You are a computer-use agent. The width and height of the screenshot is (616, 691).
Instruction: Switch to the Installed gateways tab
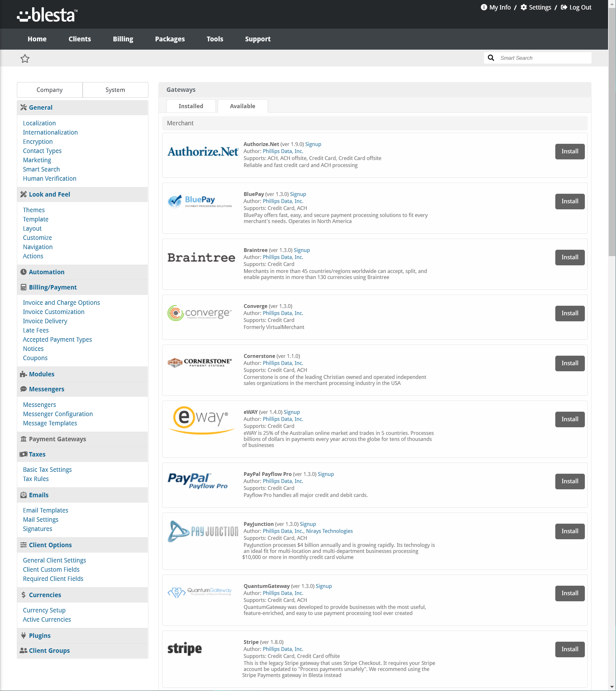191,106
